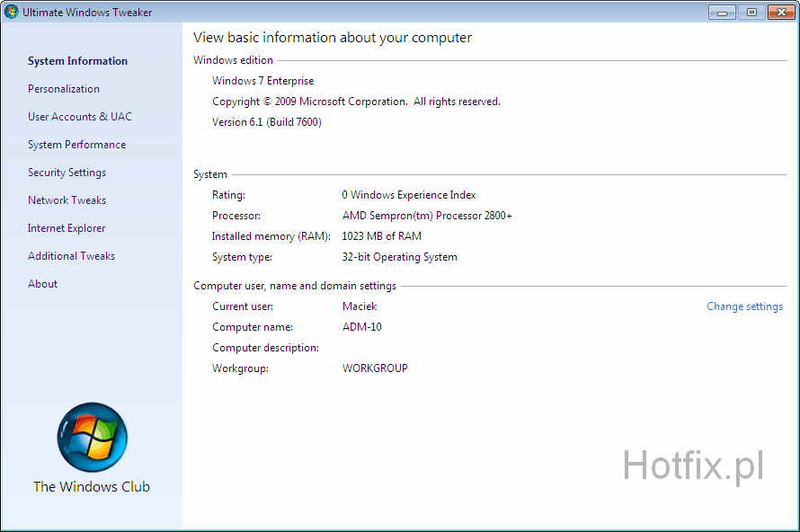The height and width of the screenshot is (532, 800).
Task: Navigate to Additional Tweaks
Action: point(71,256)
